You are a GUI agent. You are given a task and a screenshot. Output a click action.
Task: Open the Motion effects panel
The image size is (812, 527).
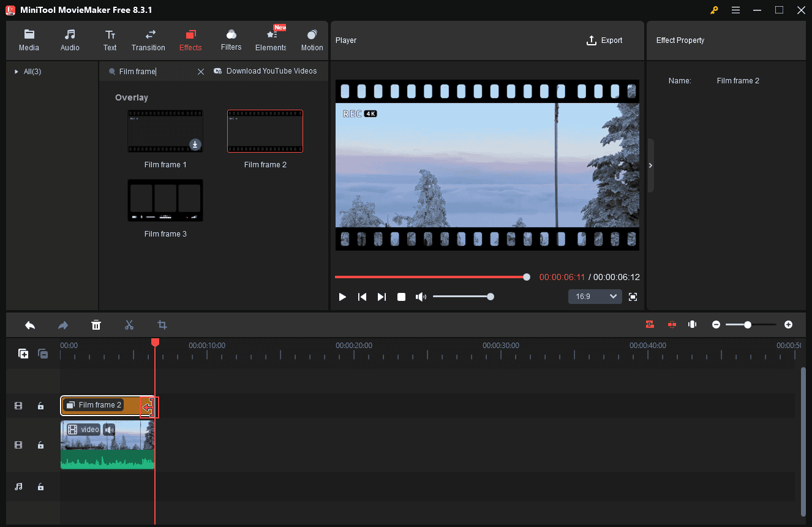[312, 40]
